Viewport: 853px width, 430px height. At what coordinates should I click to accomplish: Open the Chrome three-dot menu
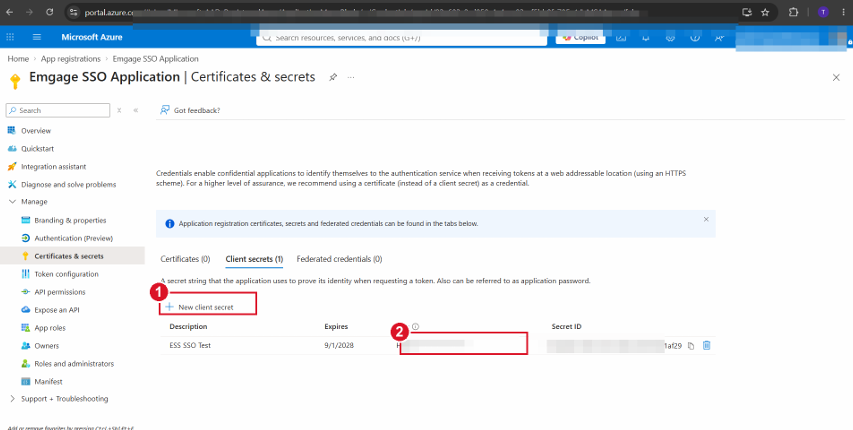(843, 12)
